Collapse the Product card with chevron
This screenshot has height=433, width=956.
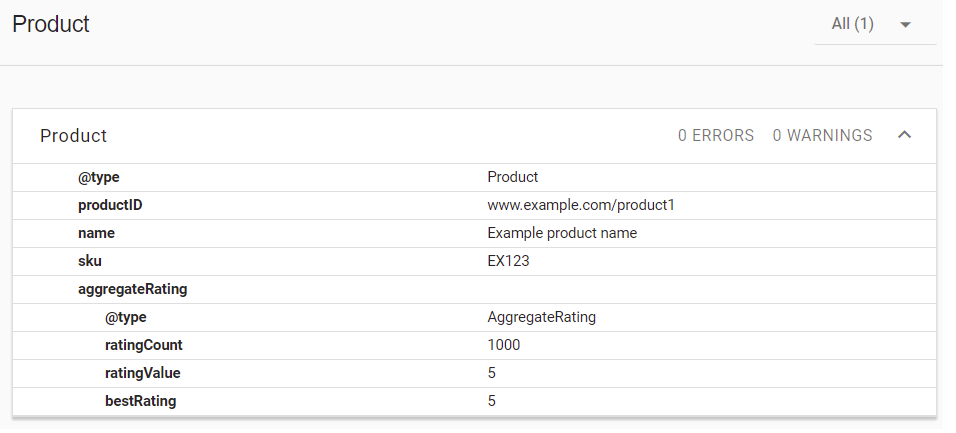[904, 135]
